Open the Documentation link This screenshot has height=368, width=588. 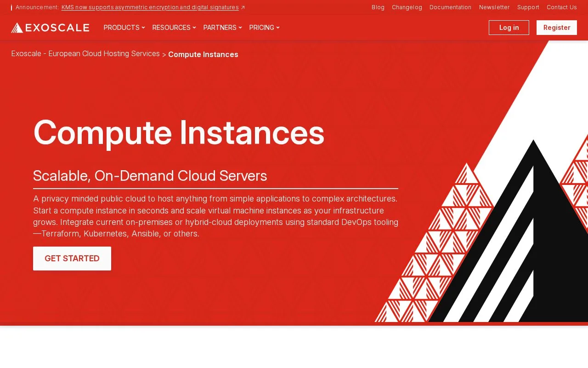pos(451,7)
